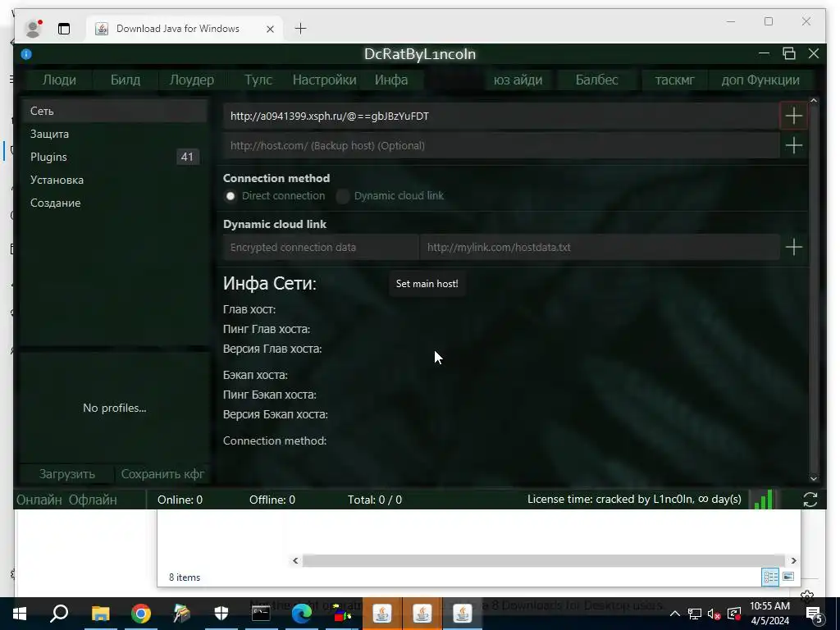Select Dynamic cloud link radio button
Viewport: 840px width, 630px height.
click(343, 196)
